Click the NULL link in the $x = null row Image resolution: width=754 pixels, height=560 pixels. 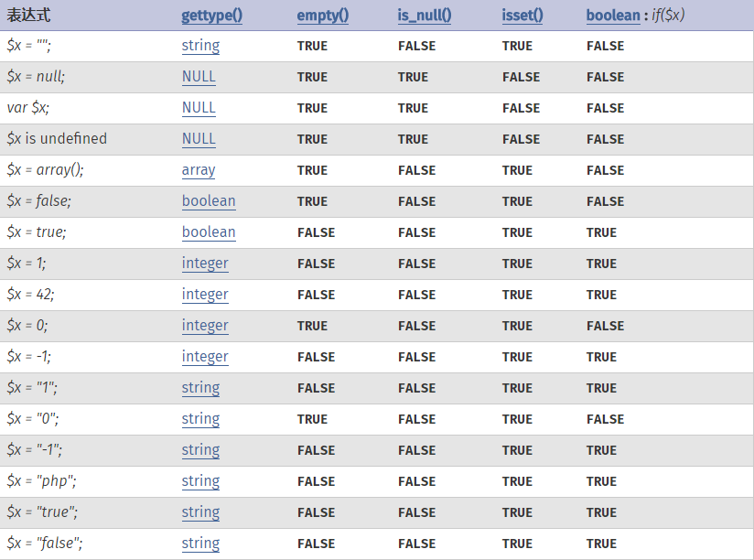[x=199, y=77]
